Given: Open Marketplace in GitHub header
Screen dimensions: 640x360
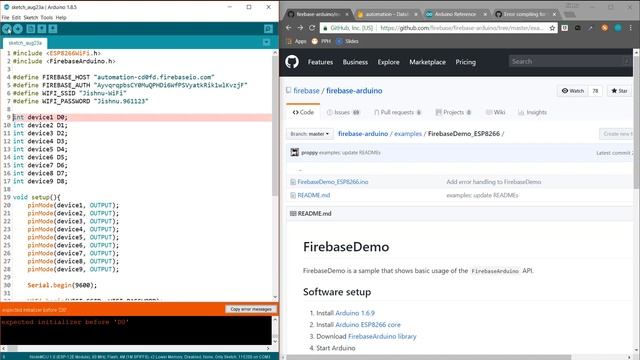Looking at the screenshot, I should [427, 62].
